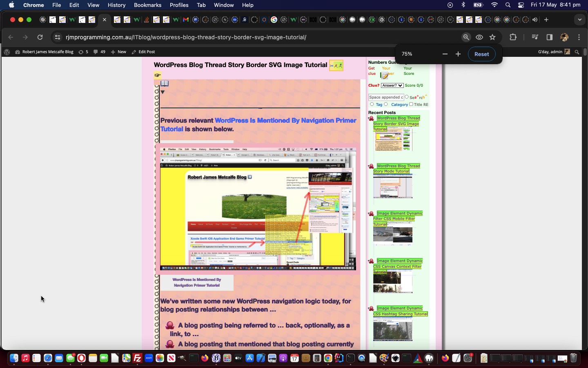Select the Search radio button
Viewport: 588px width, 368px height.
tap(407, 97)
